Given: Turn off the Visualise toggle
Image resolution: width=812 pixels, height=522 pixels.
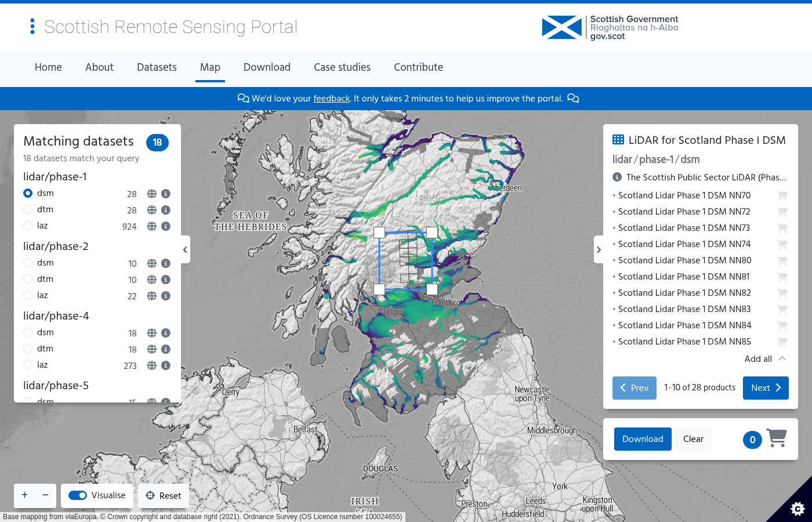Looking at the screenshot, I should tap(78, 495).
